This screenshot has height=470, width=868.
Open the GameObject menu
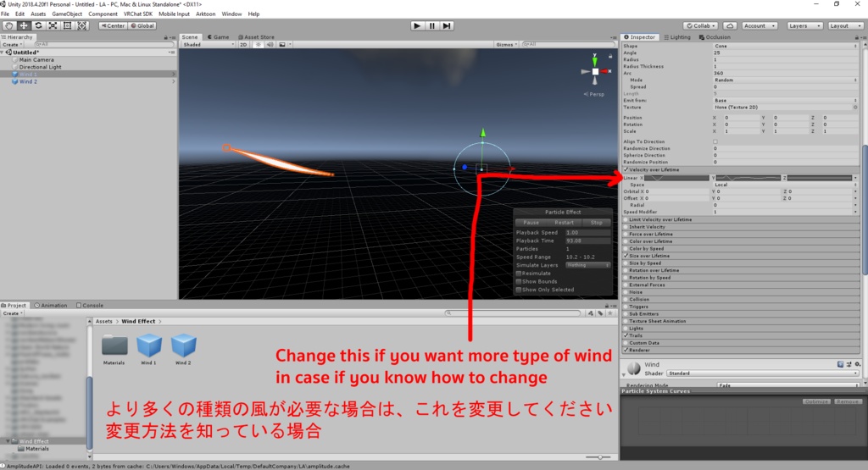tap(67, 14)
